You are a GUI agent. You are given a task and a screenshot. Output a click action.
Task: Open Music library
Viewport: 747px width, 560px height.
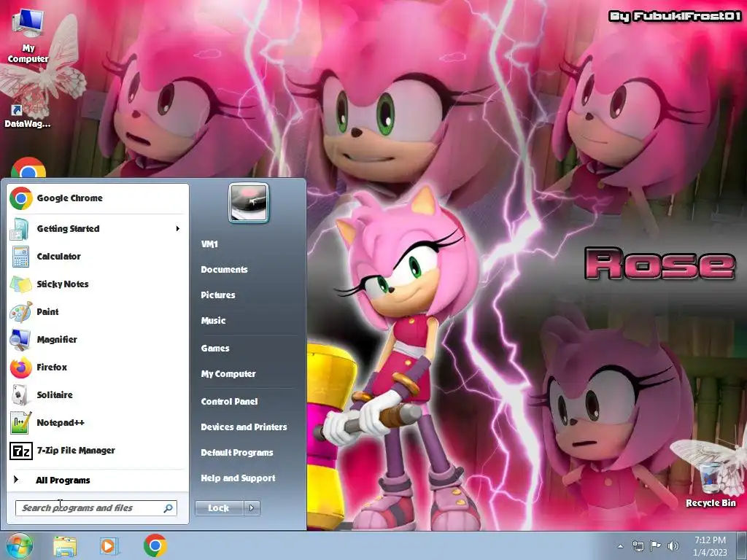point(213,321)
